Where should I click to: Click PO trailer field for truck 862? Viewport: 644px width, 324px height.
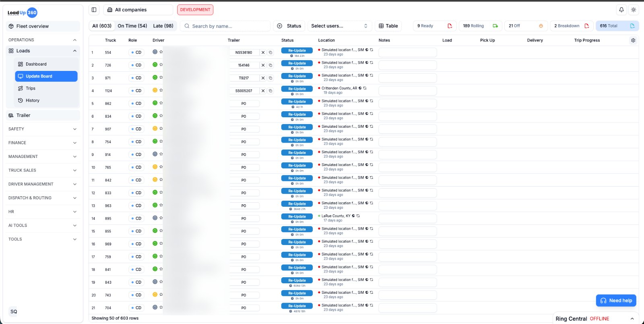point(244,104)
